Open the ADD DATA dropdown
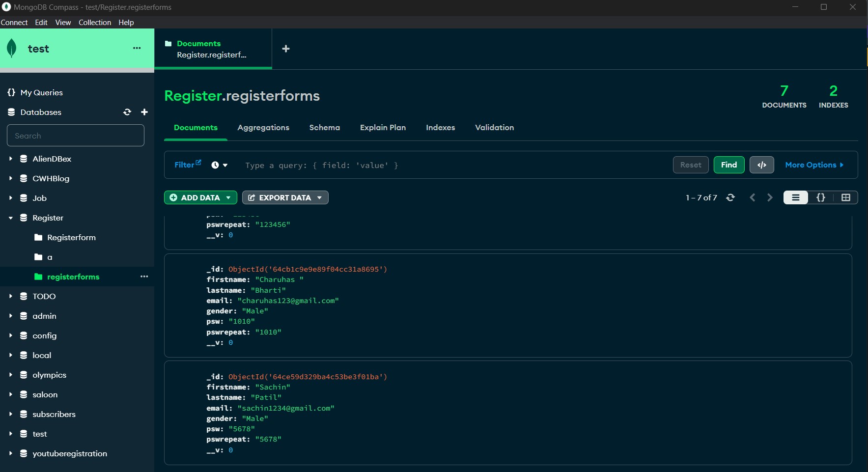The image size is (868, 472). 200,197
